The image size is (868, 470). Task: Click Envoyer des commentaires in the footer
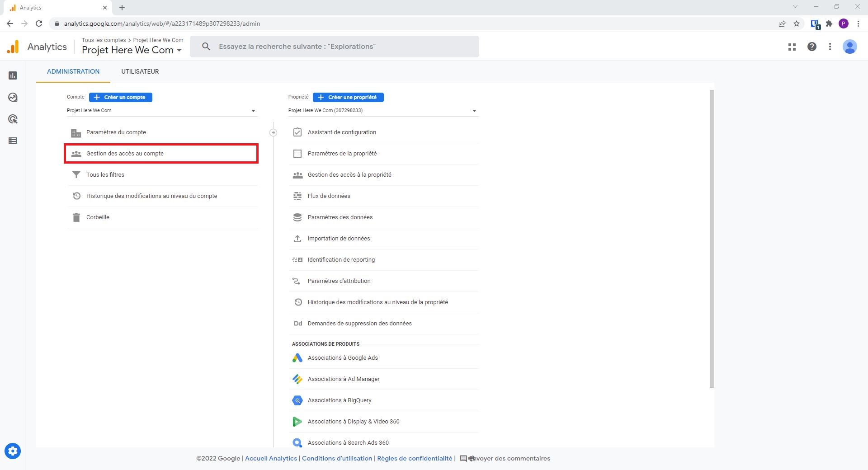[505, 458]
